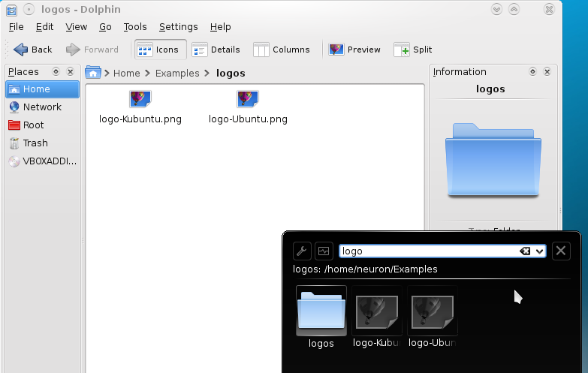This screenshot has height=373, width=588.
Task: Click logo-Ubuntu.png file name label
Action: click(x=248, y=119)
